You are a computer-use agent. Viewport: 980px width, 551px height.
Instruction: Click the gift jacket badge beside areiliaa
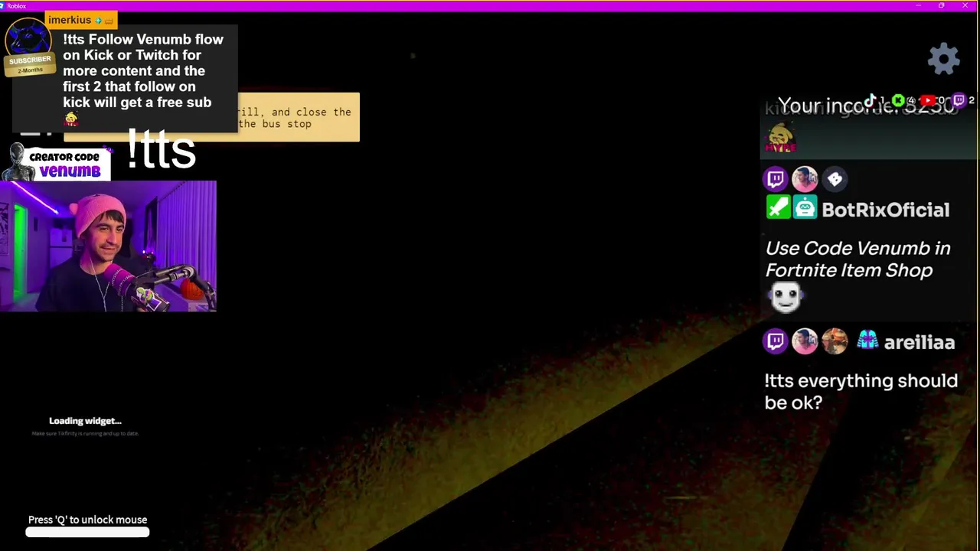867,341
